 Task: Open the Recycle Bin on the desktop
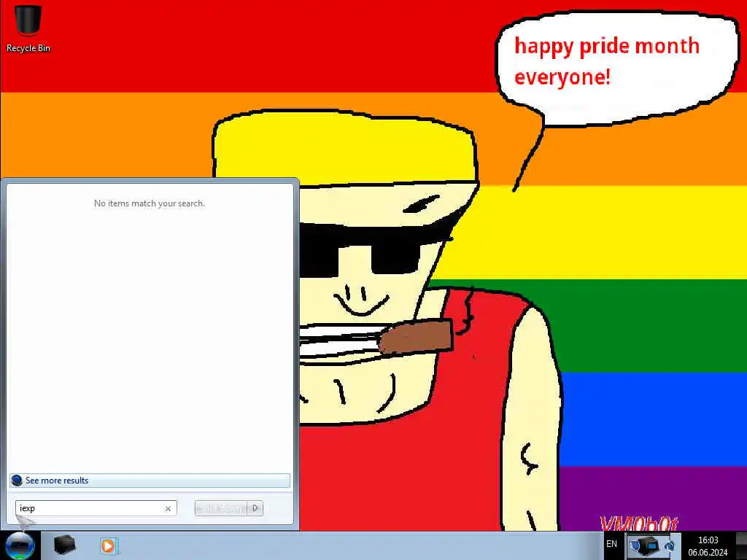pyautogui.click(x=28, y=28)
